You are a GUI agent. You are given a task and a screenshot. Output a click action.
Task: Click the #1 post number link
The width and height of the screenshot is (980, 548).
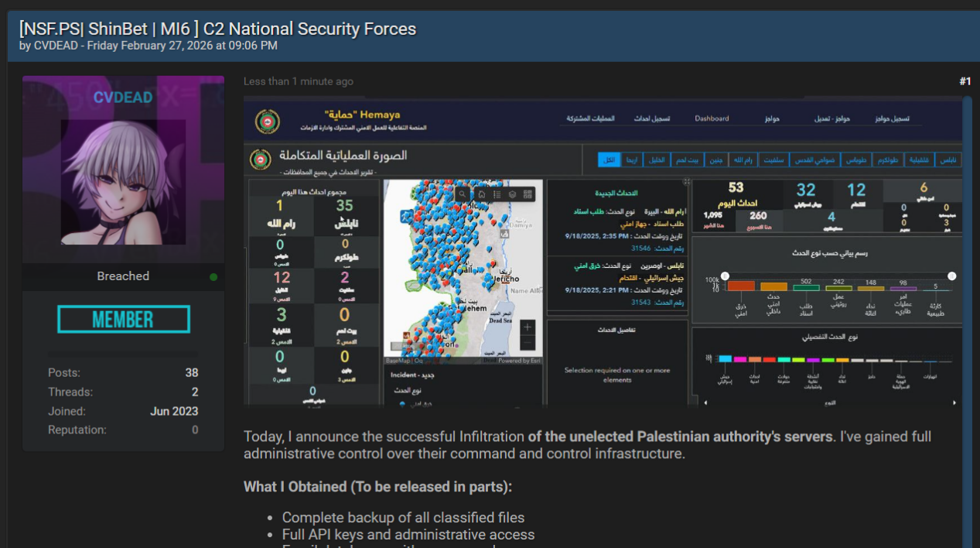click(965, 81)
